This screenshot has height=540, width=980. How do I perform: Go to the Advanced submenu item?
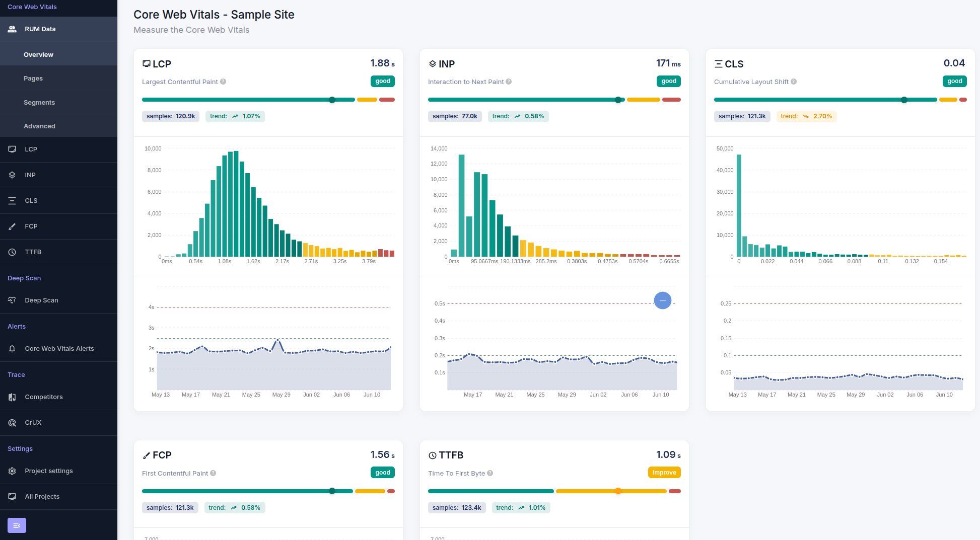click(39, 126)
